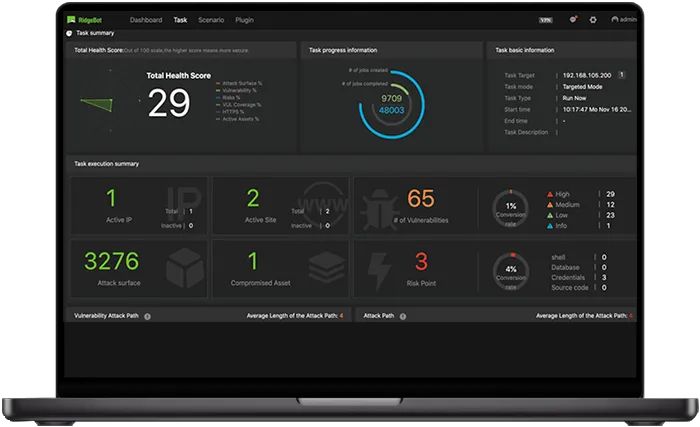Click the Attack Path info icon
This screenshot has height=427, width=700.
click(x=403, y=316)
